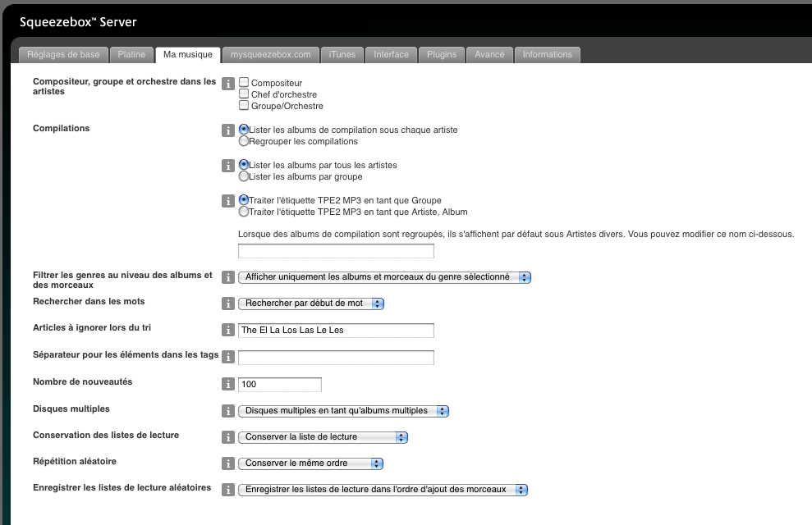Select TPE2 MP3 tag as Groupe
812x525 pixels.
(x=244, y=199)
